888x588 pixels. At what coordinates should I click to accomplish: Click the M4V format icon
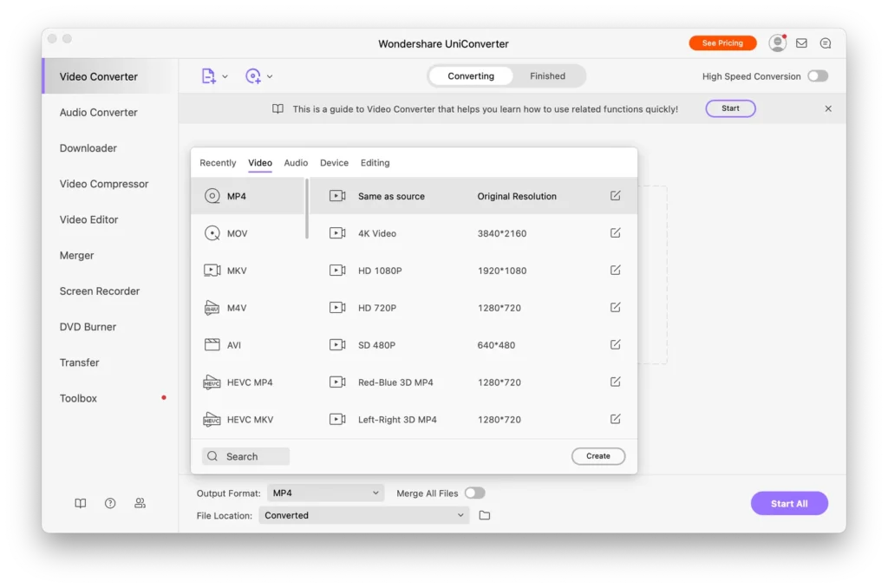pyautogui.click(x=212, y=308)
